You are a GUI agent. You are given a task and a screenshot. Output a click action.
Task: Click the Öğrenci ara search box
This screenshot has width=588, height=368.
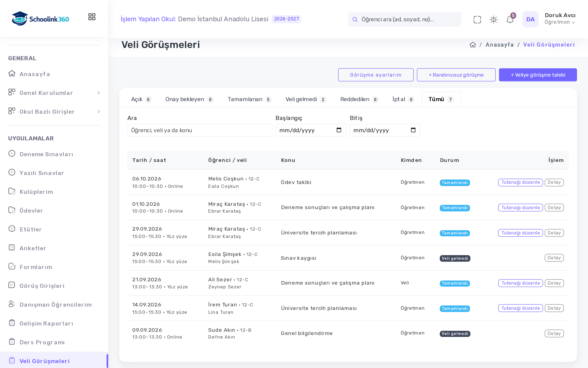coord(405,19)
